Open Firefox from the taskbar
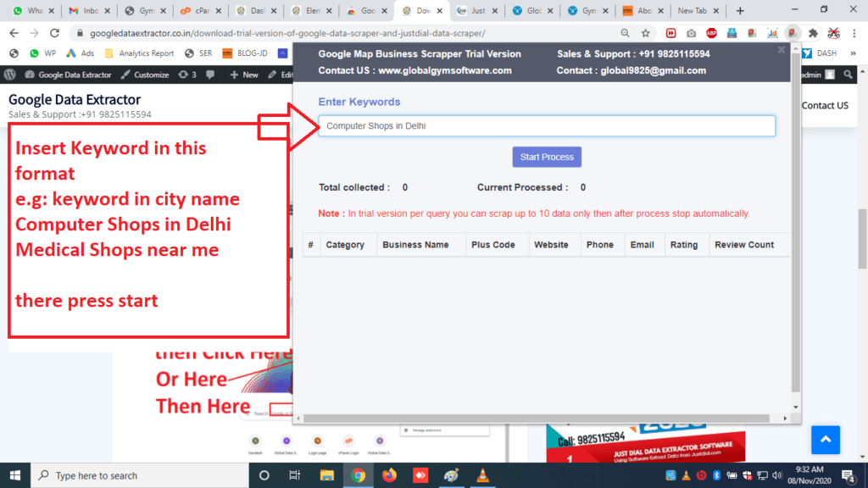The width and height of the screenshot is (868, 488). (389, 475)
